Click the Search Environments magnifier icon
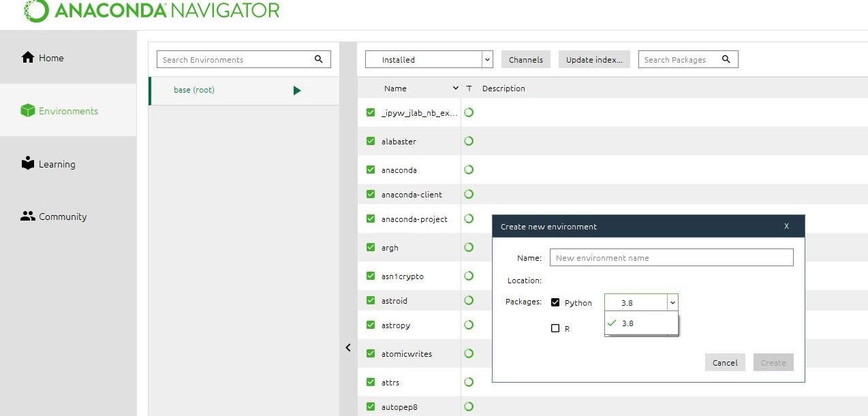Screen dimensions: 868x416 point(319,59)
